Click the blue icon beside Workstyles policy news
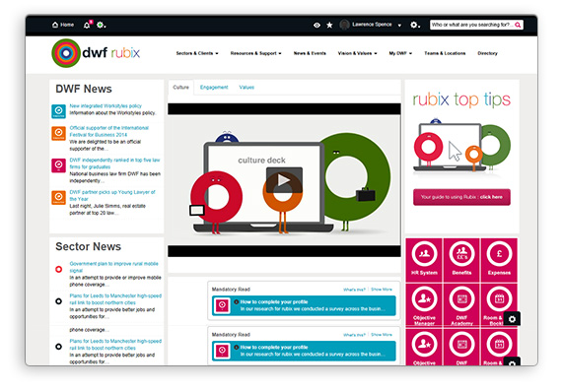 [59, 111]
